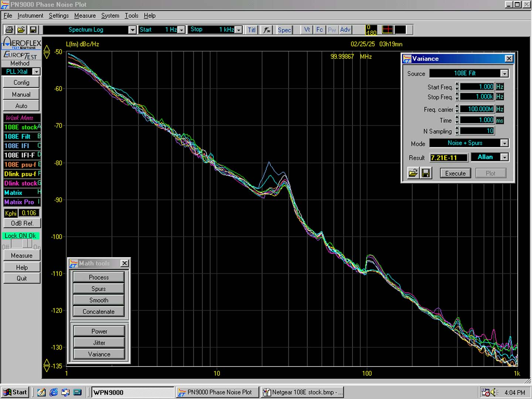Click the Titl toolbar button

click(x=252, y=30)
